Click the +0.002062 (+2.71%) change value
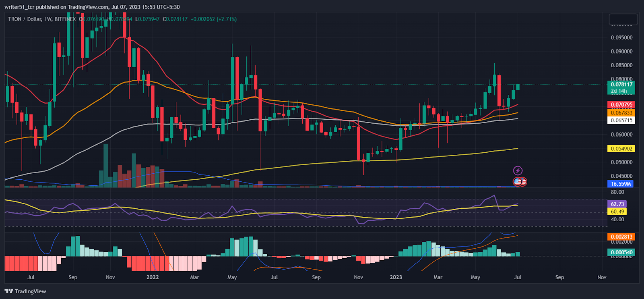This screenshot has width=644, height=299. click(213, 19)
